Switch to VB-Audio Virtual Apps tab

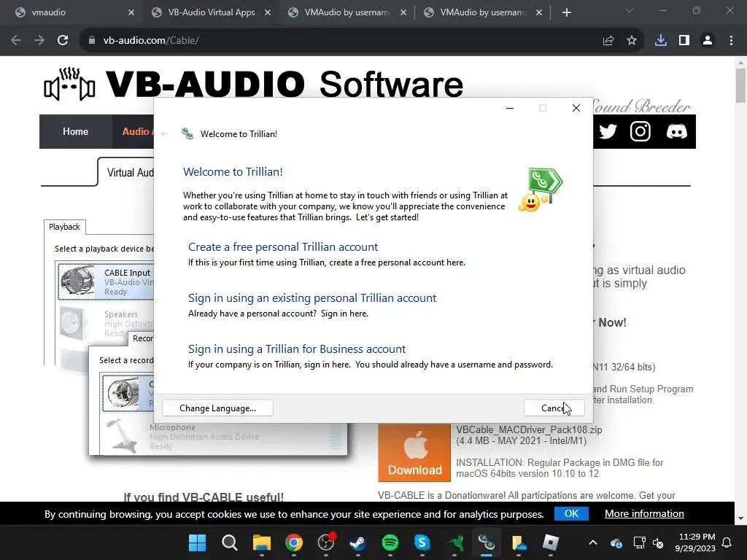211,12
